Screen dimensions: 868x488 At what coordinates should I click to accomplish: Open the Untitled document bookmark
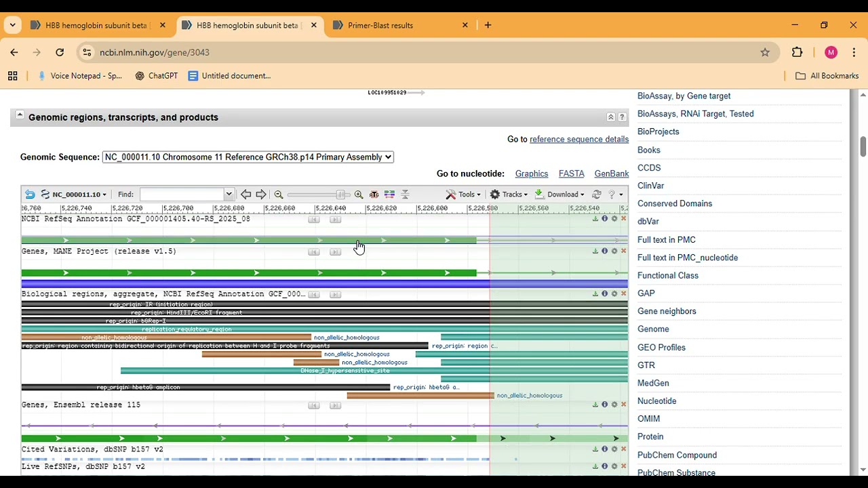coord(229,76)
